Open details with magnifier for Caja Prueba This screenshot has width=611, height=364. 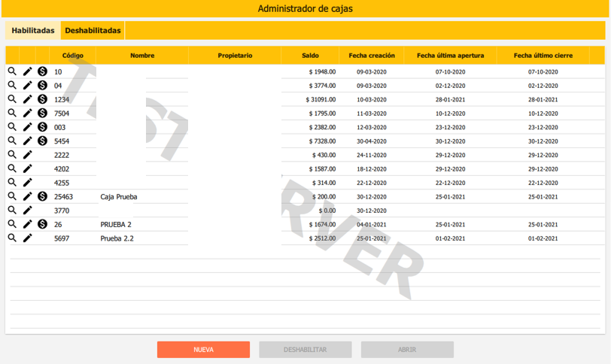pos(12,196)
